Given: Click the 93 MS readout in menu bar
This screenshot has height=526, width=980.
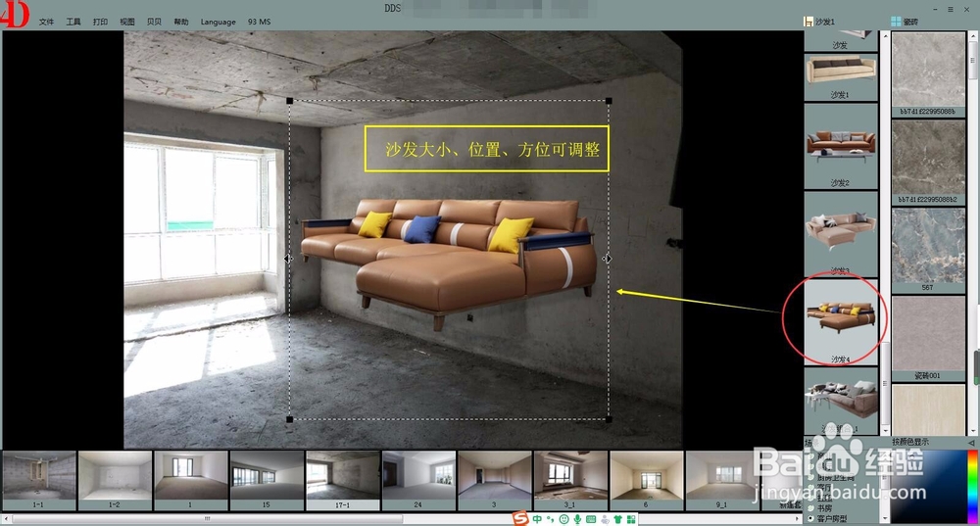Looking at the screenshot, I should point(260,22).
